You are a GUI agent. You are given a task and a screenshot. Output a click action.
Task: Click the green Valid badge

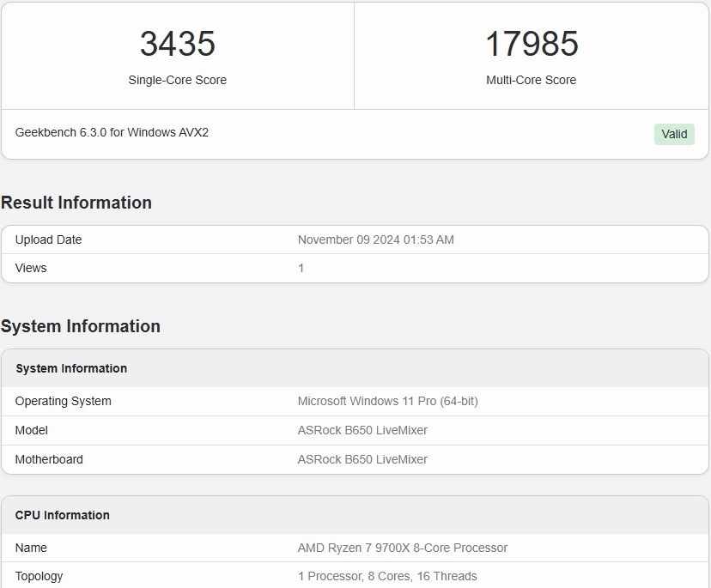click(x=674, y=134)
